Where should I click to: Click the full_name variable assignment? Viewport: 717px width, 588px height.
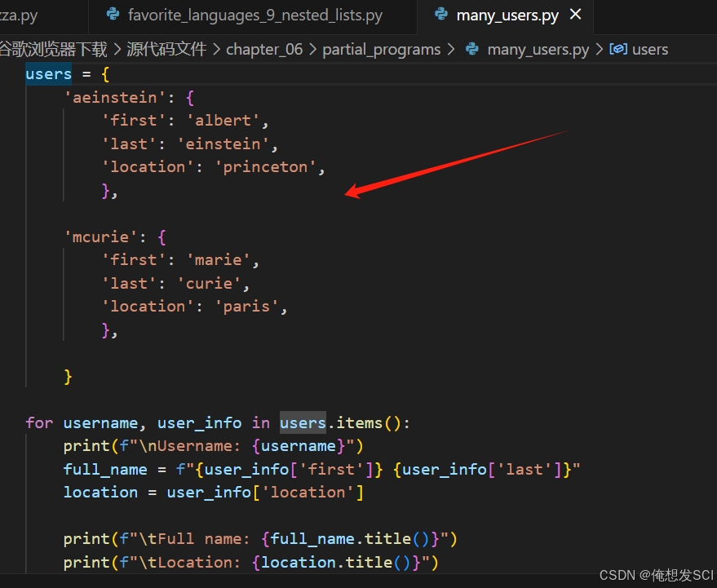coord(105,469)
